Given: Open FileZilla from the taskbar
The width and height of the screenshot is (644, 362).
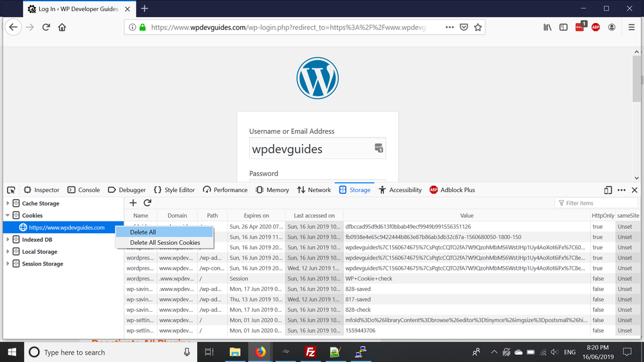Looking at the screenshot, I should point(310,352).
